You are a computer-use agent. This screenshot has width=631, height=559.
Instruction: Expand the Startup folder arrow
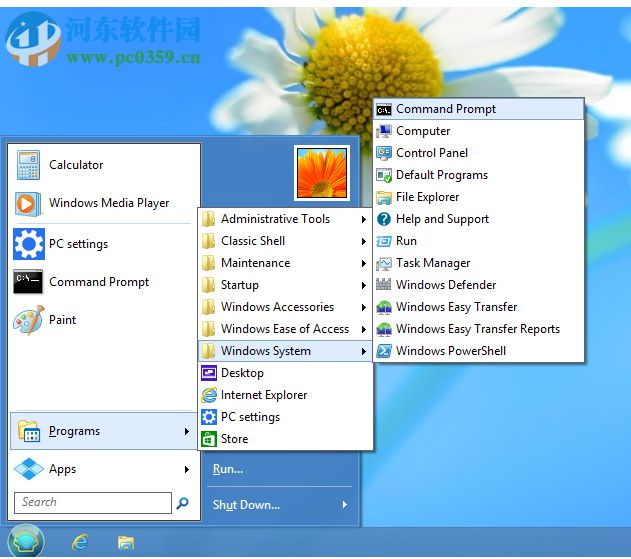coord(364,285)
